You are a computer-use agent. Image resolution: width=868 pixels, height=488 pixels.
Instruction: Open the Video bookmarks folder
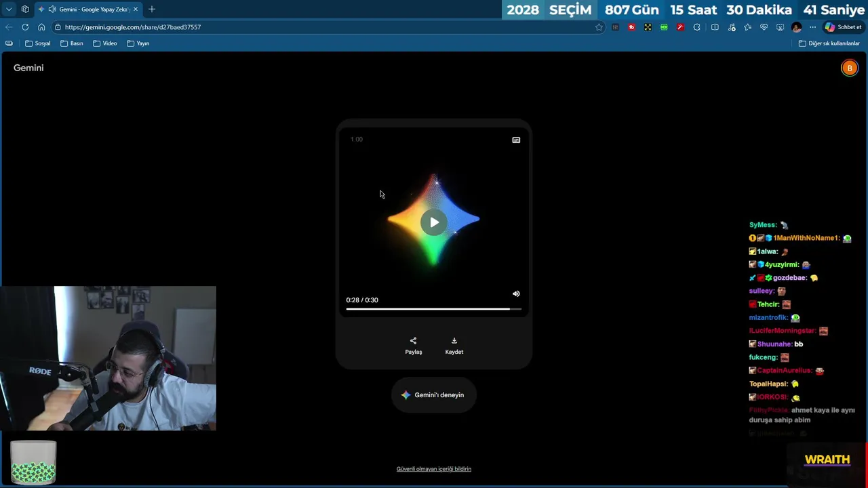pos(105,43)
